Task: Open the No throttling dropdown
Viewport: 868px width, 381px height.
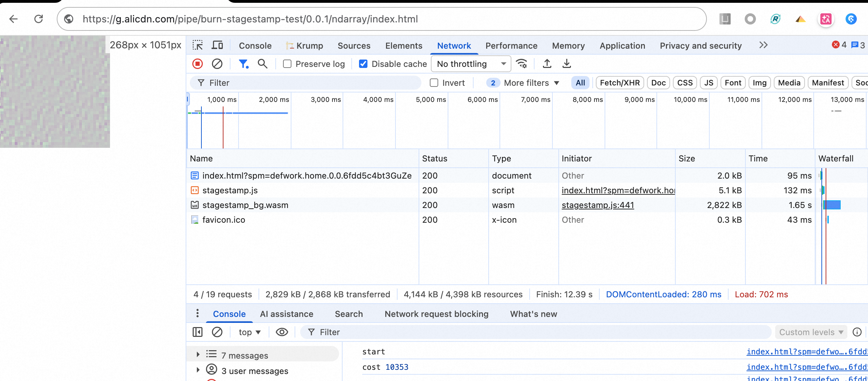Action: 470,64
